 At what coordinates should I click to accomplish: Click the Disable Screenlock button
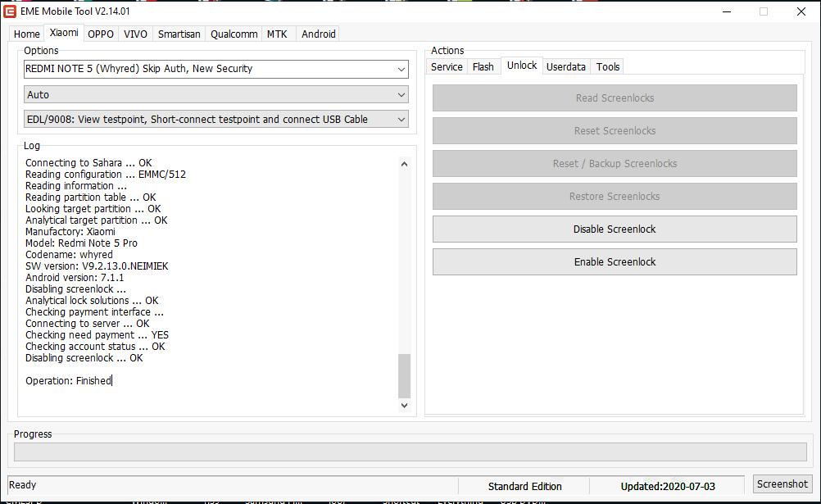pos(615,229)
